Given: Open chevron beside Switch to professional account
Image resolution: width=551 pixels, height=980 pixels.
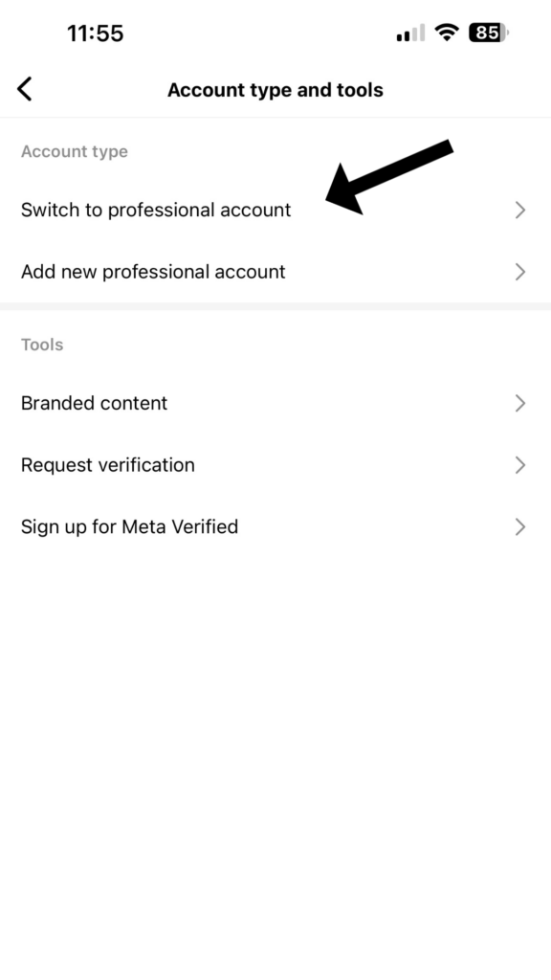Looking at the screenshot, I should pos(519,211).
